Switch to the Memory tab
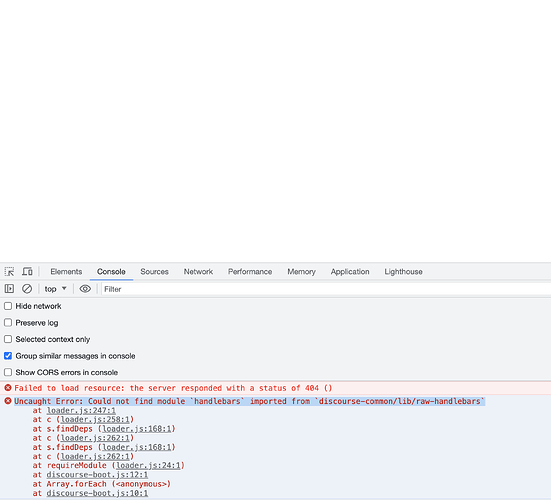The height and width of the screenshot is (500, 551). [301, 272]
